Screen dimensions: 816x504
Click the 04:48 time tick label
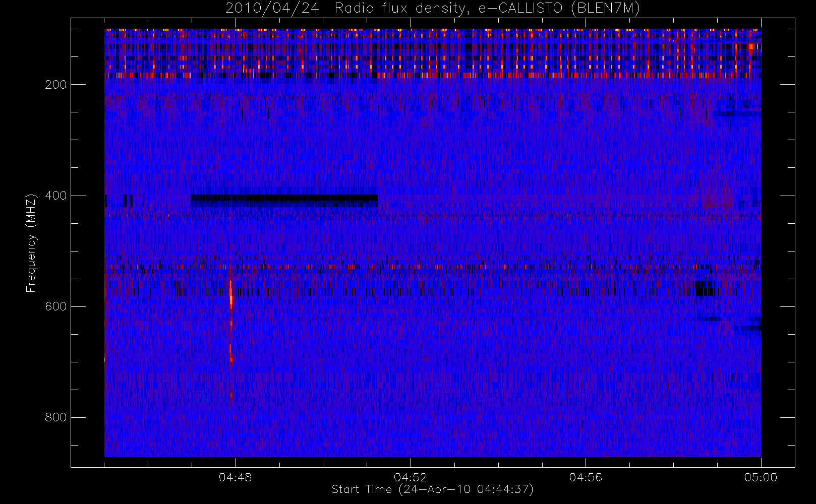pyautogui.click(x=235, y=477)
